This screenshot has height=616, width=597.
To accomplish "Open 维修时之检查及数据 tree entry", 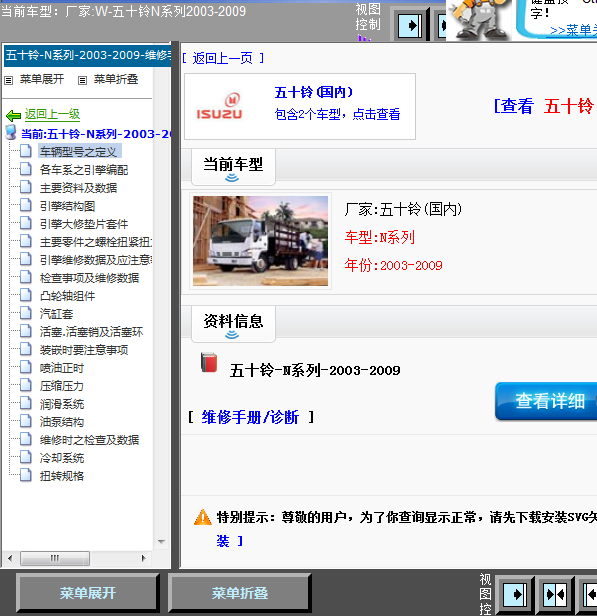I will pyautogui.click(x=90, y=440).
